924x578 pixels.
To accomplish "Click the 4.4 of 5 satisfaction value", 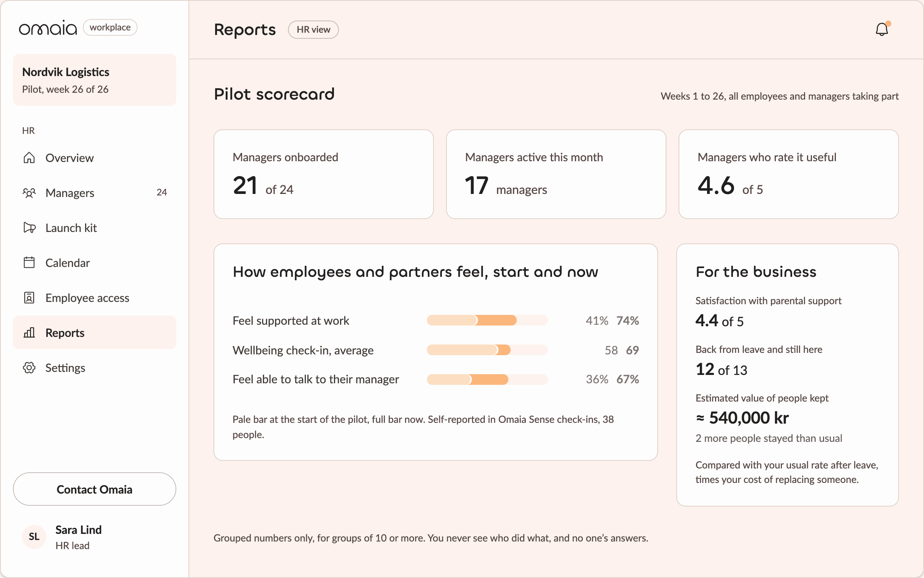I will [719, 321].
